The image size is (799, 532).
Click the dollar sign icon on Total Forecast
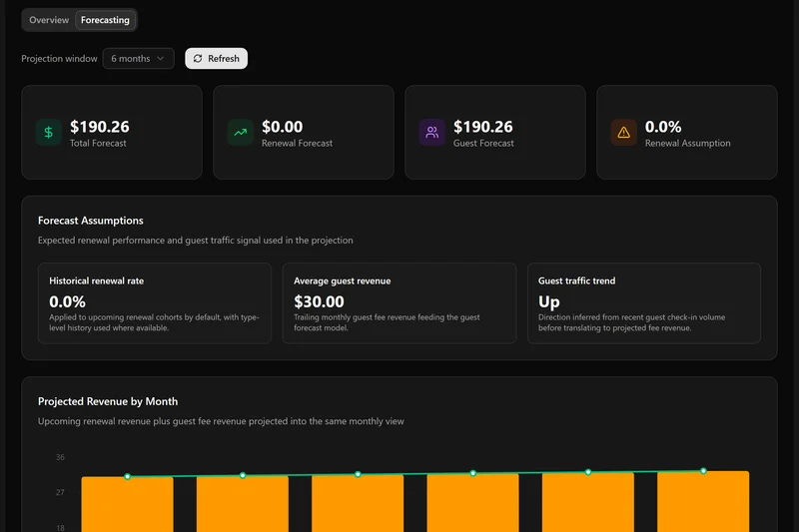pyautogui.click(x=48, y=133)
